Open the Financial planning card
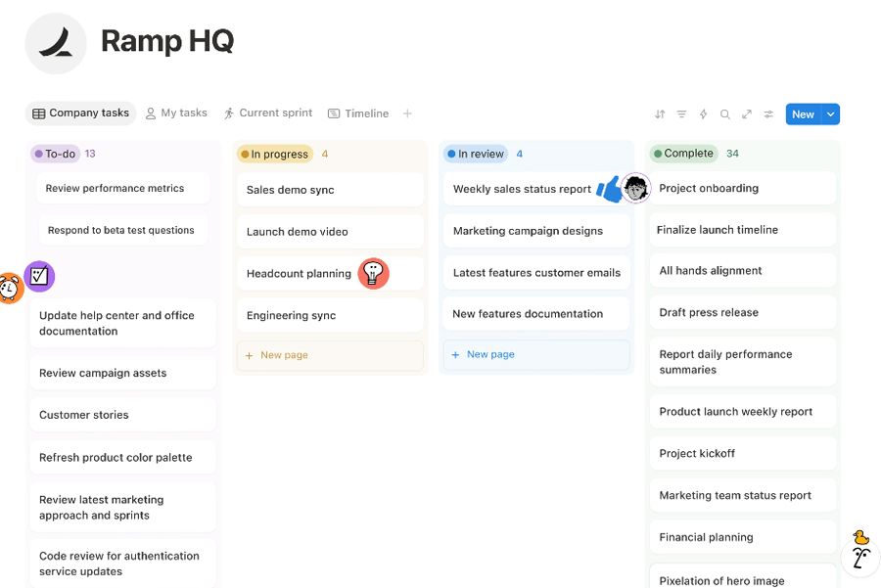881x588 pixels. pos(743,537)
